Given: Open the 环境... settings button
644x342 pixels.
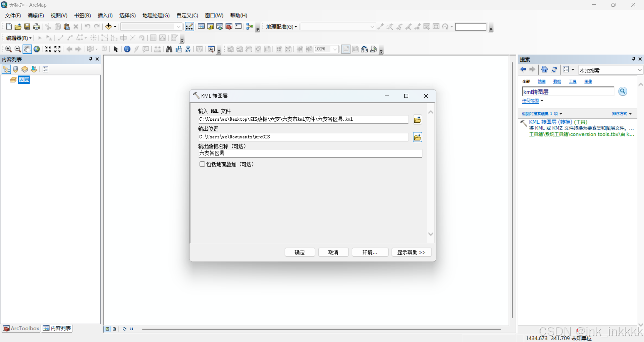Looking at the screenshot, I should tap(370, 252).
